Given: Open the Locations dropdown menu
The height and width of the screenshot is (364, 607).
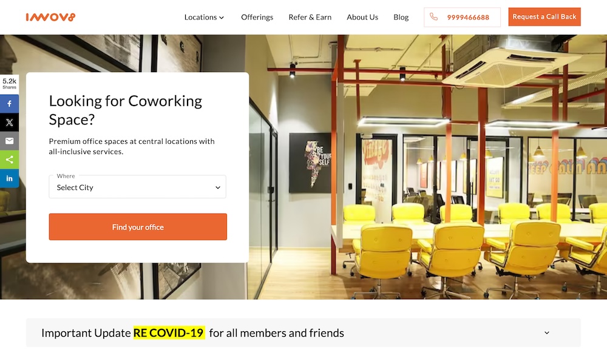Looking at the screenshot, I should (x=204, y=17).
